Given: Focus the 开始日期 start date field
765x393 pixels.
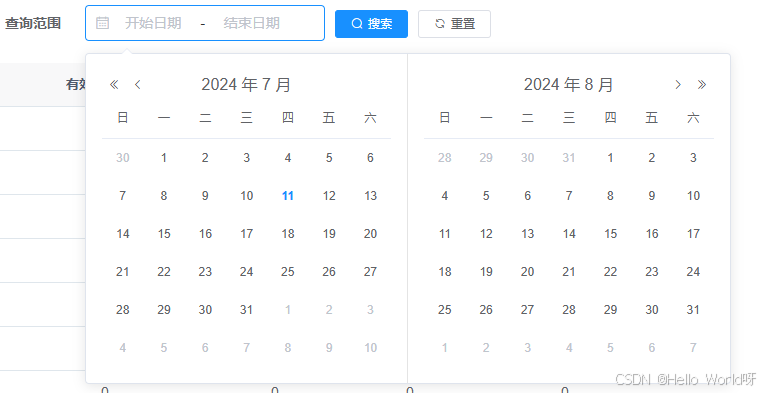Looking at the screenshot, I should coord(153,23).
